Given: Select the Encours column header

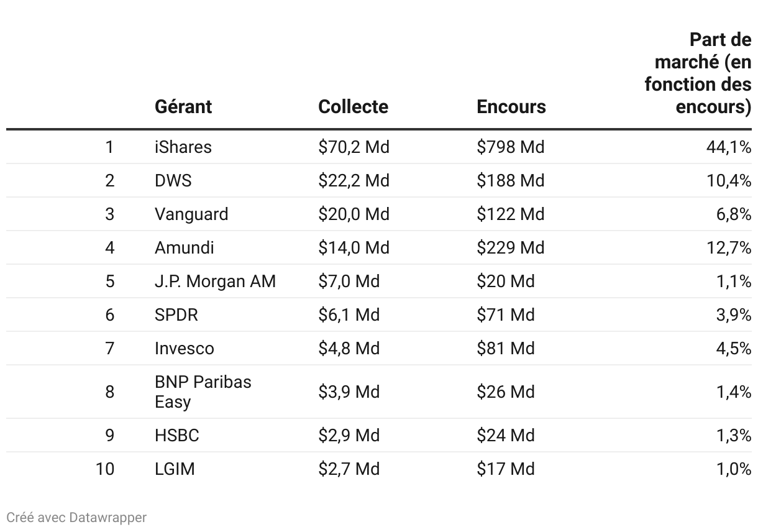Looking at the screenshot, I should pyautogui.click(x=511, y=107).
